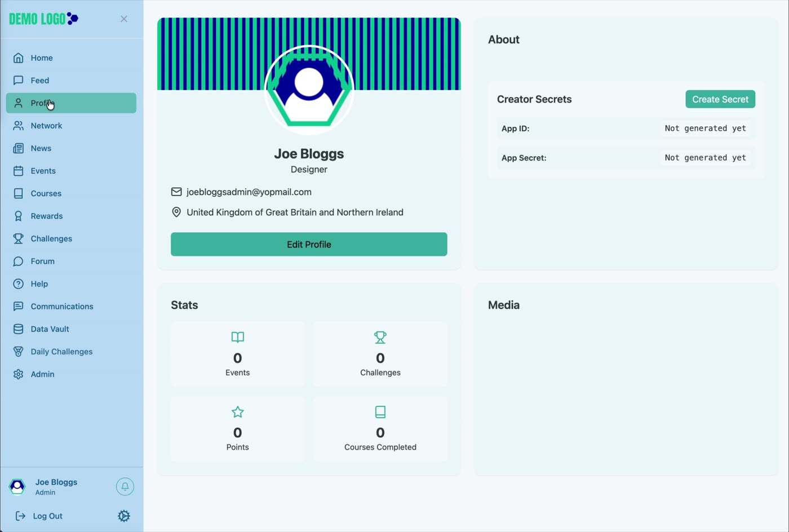Click the Home house icon in sidebar
Screen dimensions: 789x532
(19, 58)
